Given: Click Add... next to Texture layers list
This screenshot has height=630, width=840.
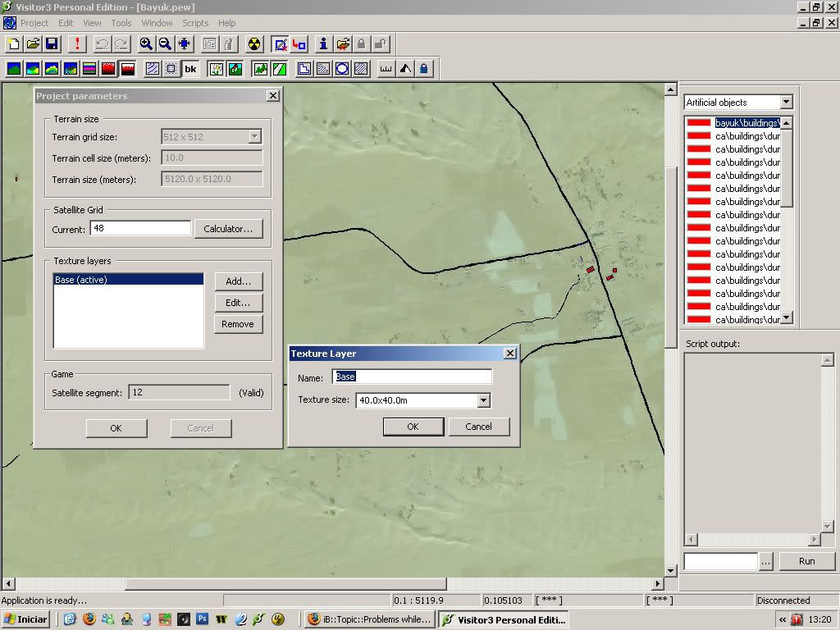Looking at the screenshot, I should (238, 281).
